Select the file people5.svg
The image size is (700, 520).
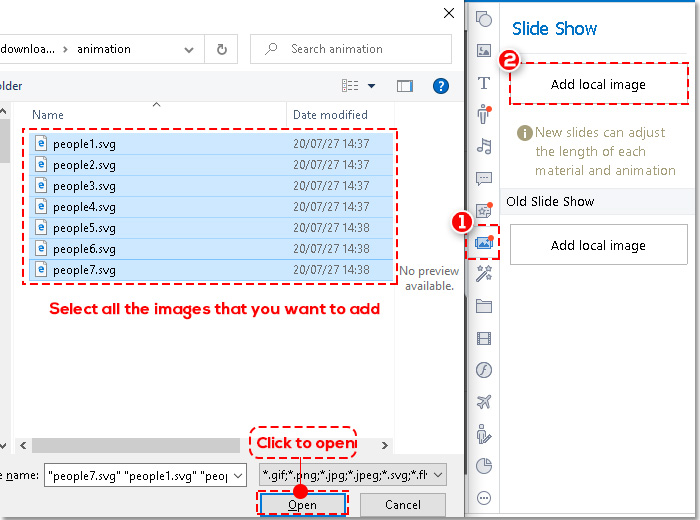tap(211, 228)
